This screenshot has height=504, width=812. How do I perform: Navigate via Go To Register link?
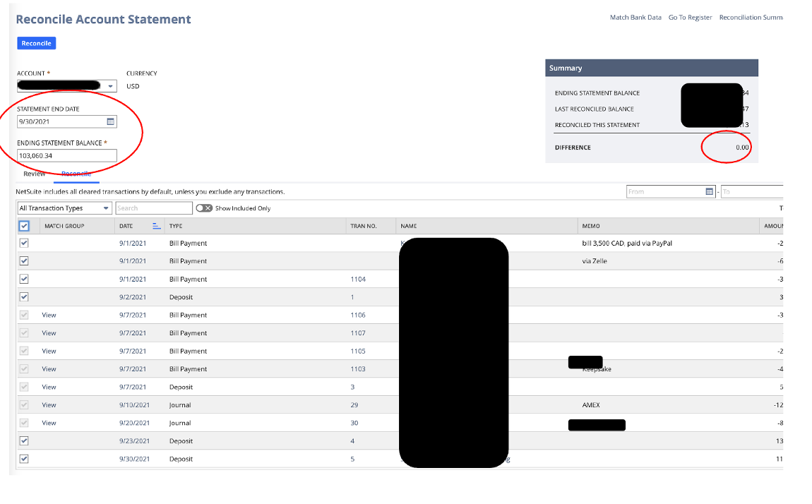(x=690, y=17)
